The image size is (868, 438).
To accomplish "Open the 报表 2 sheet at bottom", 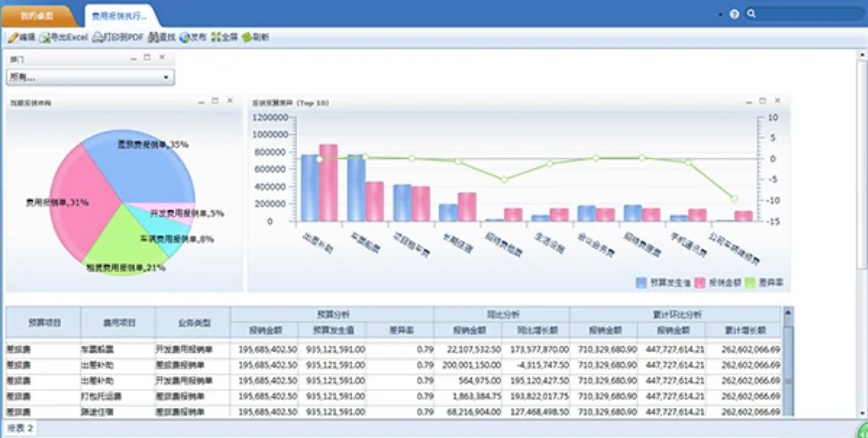I will (x=18, y=429).
